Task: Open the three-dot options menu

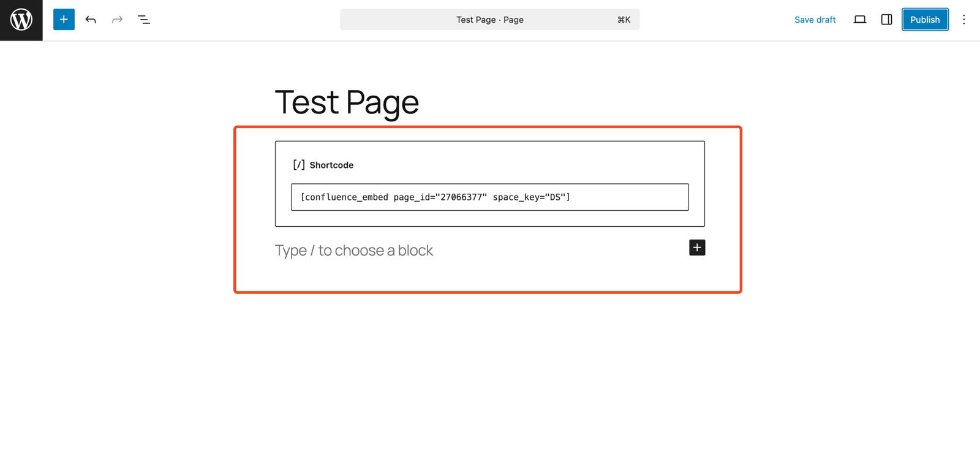Action: [x=963, y=20]
